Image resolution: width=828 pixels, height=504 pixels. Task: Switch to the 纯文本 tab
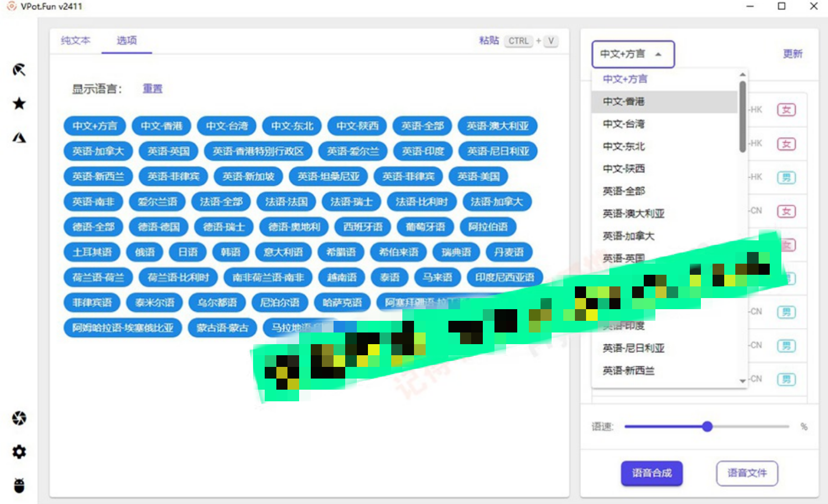tap(75, 41)
